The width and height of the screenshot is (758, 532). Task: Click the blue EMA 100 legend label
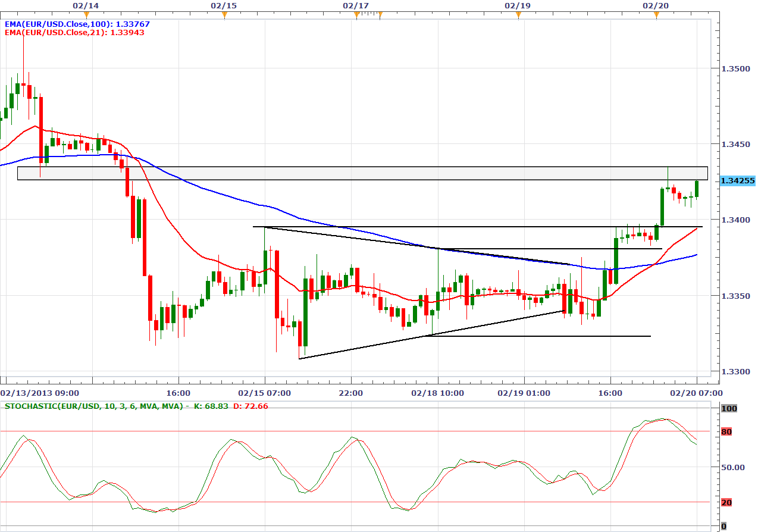[x=77, y=24]
